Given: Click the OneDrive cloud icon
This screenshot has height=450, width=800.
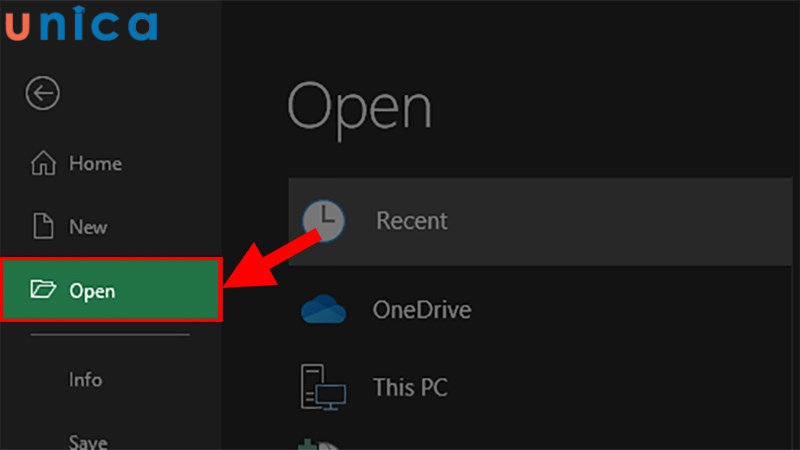Looking at the screenshot, I should pos(323,310).
